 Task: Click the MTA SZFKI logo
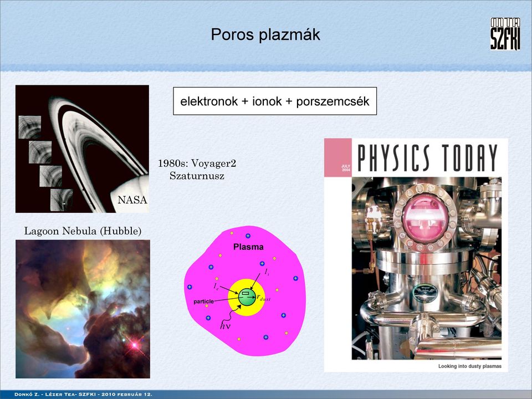505,34
